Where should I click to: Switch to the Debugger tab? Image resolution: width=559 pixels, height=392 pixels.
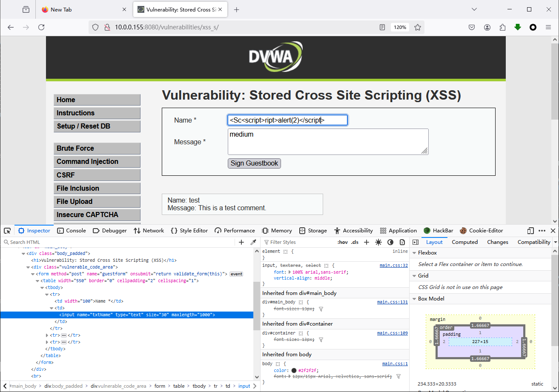[x=110, y=231]
